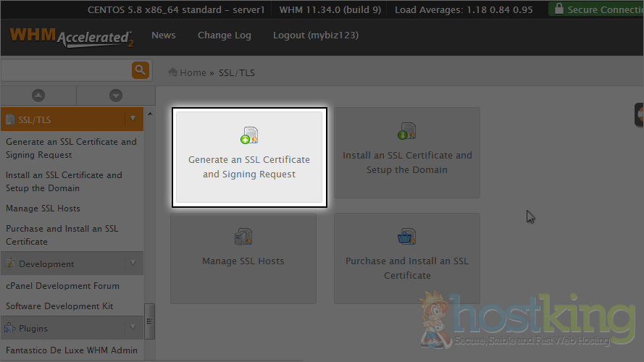644x362 pixels.
Task: Click the Generate SSL Certificate tile icon
Action: pyautogui.click(x=249, y=135)
